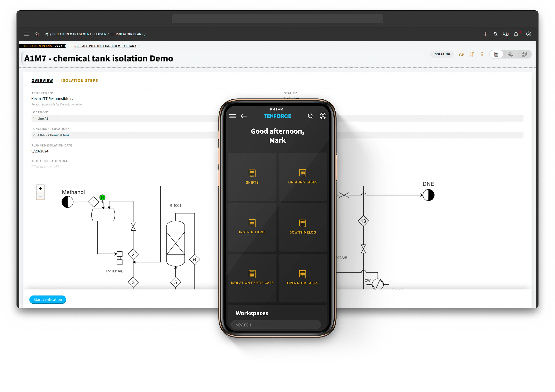Expand the A1M7 - Chemical tank node
Image resolution: width=555 pixels, height=392 pixels.
pyautogui.click(x=34, y=135)
